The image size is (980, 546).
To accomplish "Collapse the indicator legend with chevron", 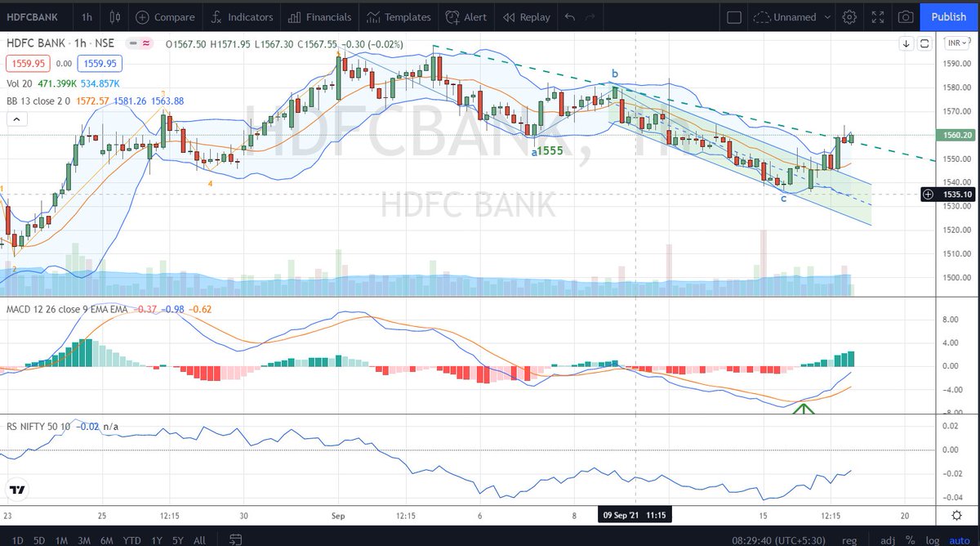I will (x=16, y=119).
